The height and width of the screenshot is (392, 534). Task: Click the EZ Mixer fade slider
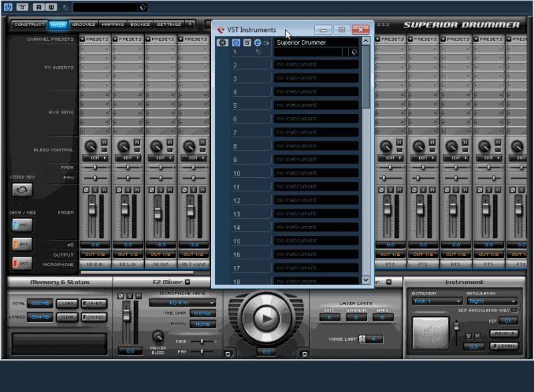click(203, 341)
